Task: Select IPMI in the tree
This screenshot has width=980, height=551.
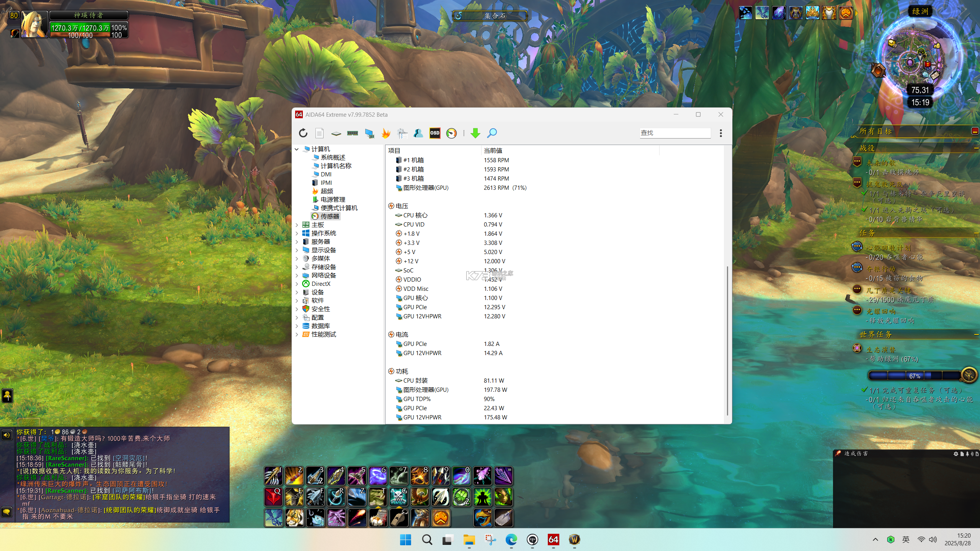Action: [326, 183]
